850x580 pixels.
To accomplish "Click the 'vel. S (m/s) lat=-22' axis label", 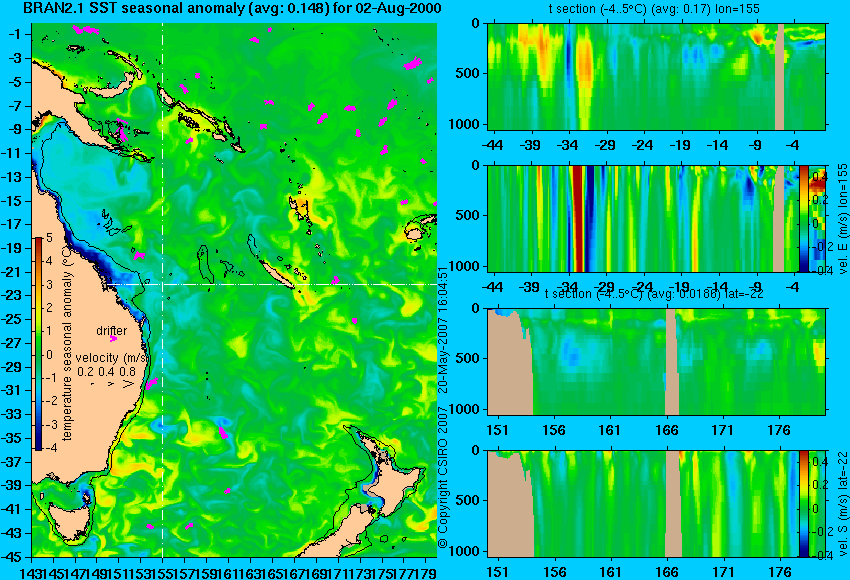I will tap(843, 504).
